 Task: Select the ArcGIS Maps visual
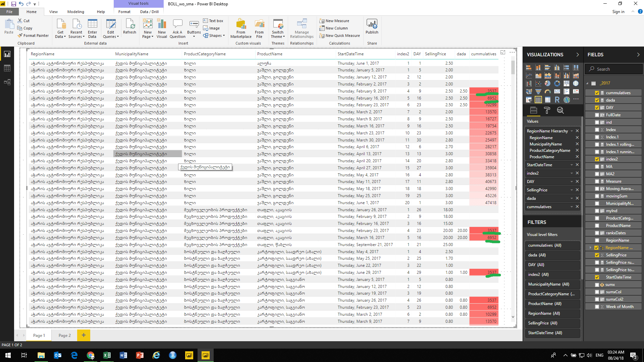click(x=567, y=100)
